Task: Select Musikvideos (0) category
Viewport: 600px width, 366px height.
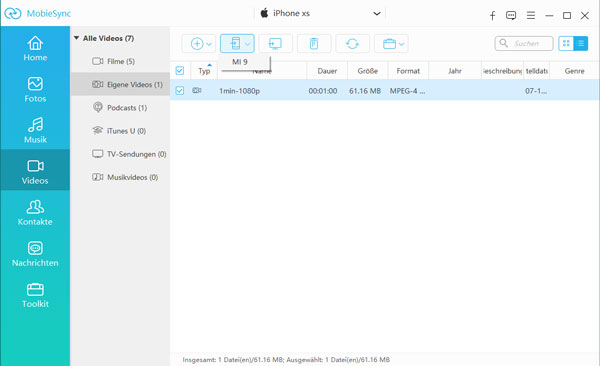Action: (120, 177)
